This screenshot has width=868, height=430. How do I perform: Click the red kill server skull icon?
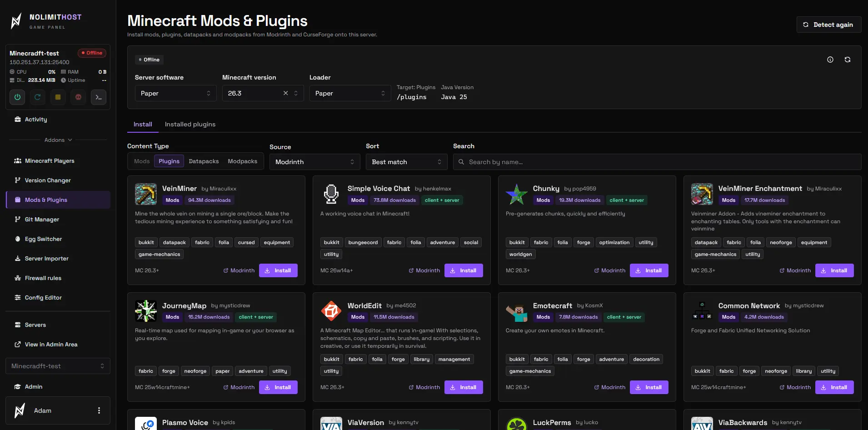(78, 97)
